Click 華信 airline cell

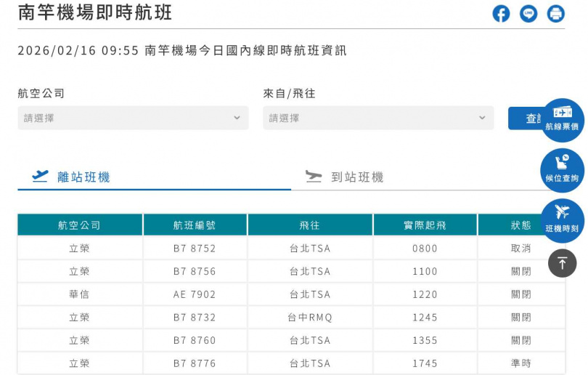pyautogui.click(x=80, y=294)
